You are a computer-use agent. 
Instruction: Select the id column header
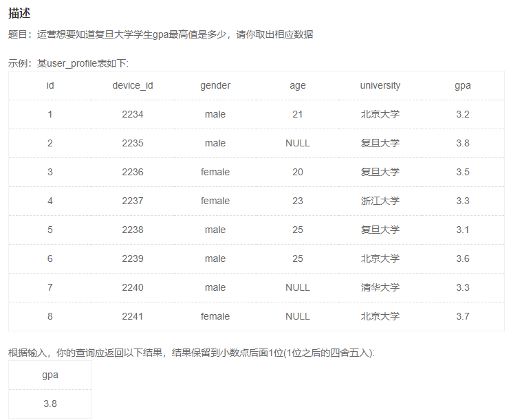click(50, 85)
